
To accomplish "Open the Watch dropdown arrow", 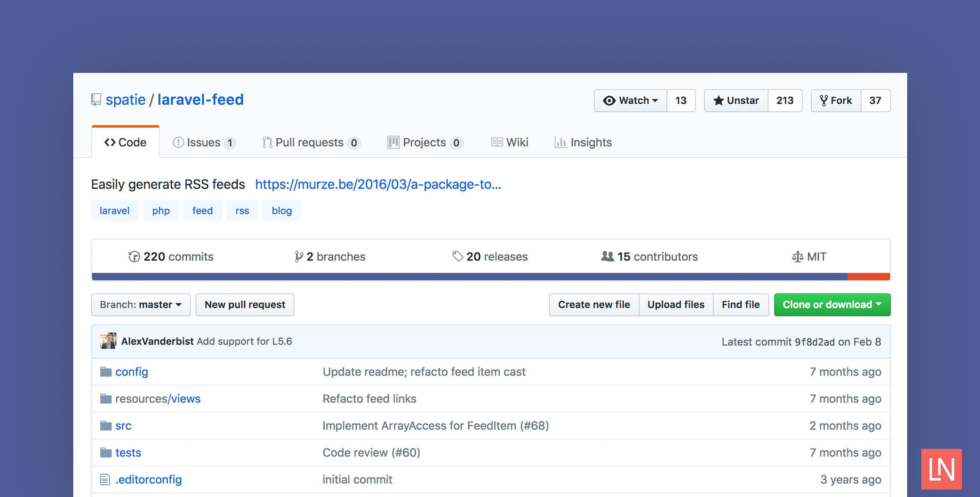I will coord(655,101).
